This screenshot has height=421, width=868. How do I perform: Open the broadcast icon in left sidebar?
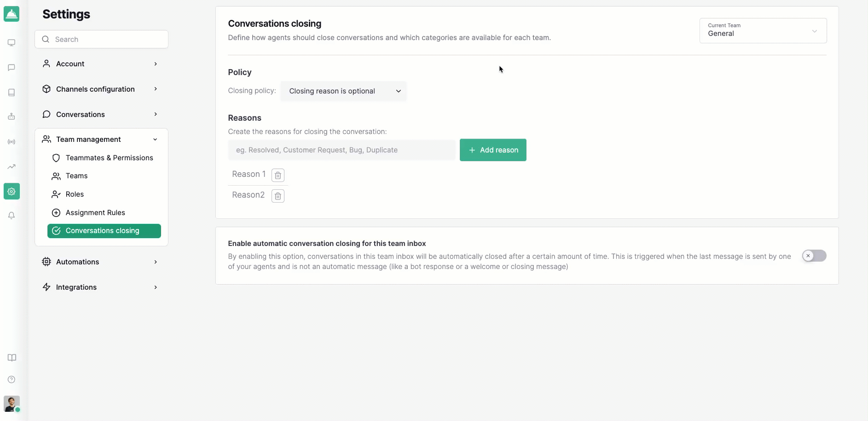[12, 142]
